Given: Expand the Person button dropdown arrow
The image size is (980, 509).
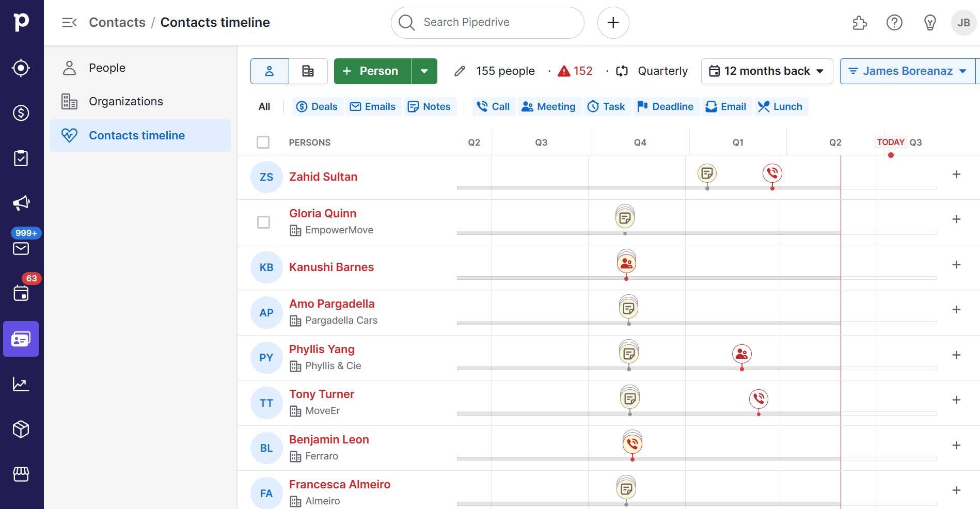Looking at the screenshot, I should [423, 71].
